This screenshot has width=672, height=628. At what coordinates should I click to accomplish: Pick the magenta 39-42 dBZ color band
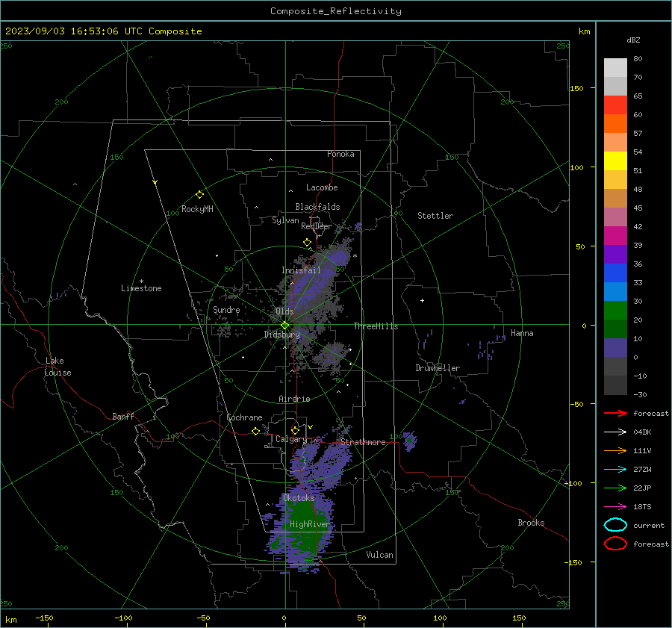(615, 235)
